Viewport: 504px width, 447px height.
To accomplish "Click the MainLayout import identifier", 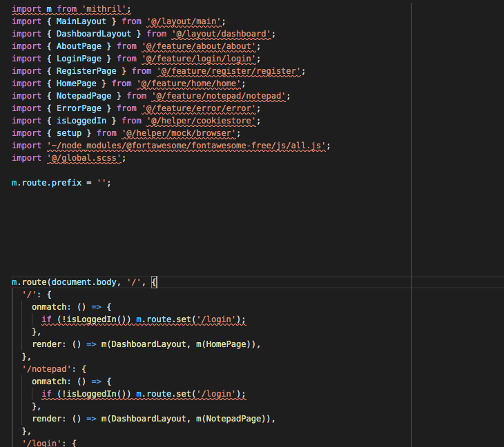I will pyautogui.click(x=81, y=21).
